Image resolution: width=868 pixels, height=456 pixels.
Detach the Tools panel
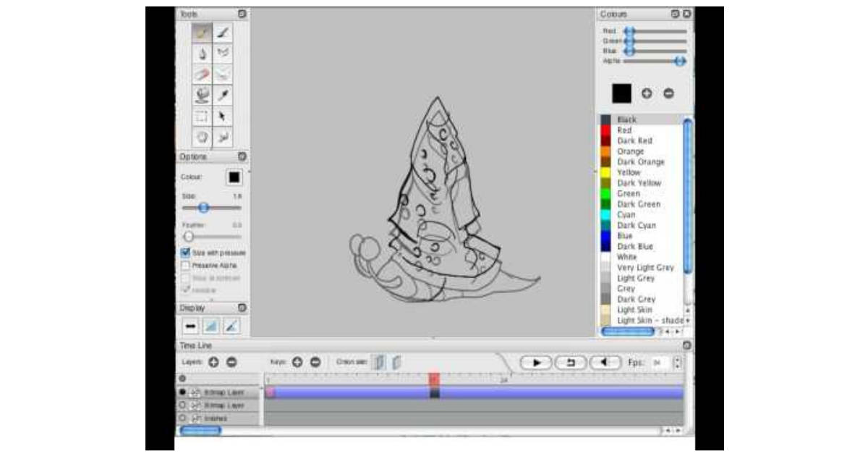click(241, 13)
